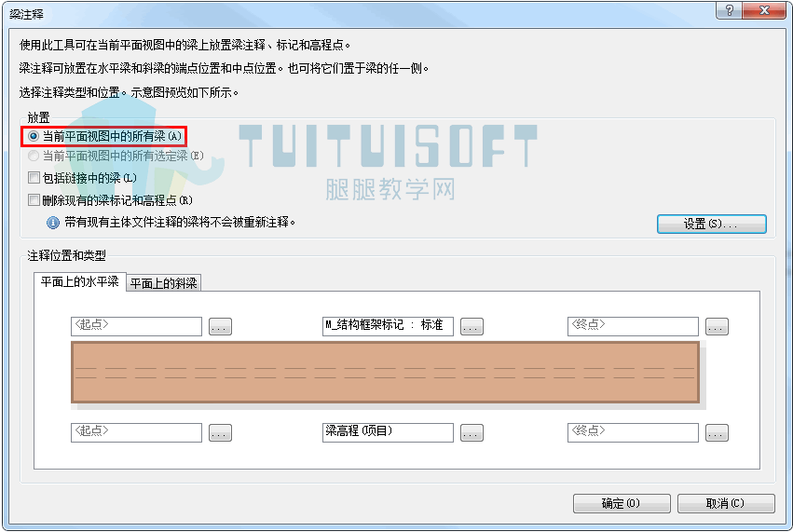Click the blue info icon beside the re-annotation note
The height and width of the screenshot is (532, 793).
click(53, 223)
